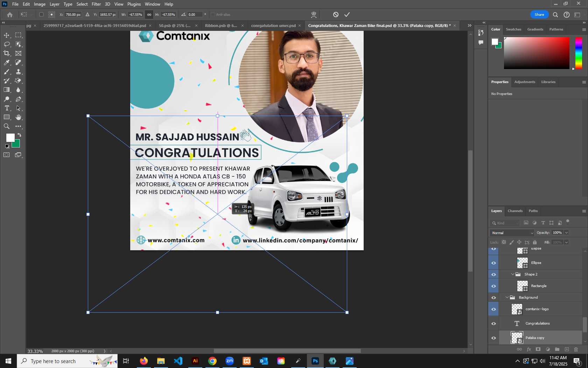Open layer style fx menu
The image size is (588, 368).
[529, 349]
